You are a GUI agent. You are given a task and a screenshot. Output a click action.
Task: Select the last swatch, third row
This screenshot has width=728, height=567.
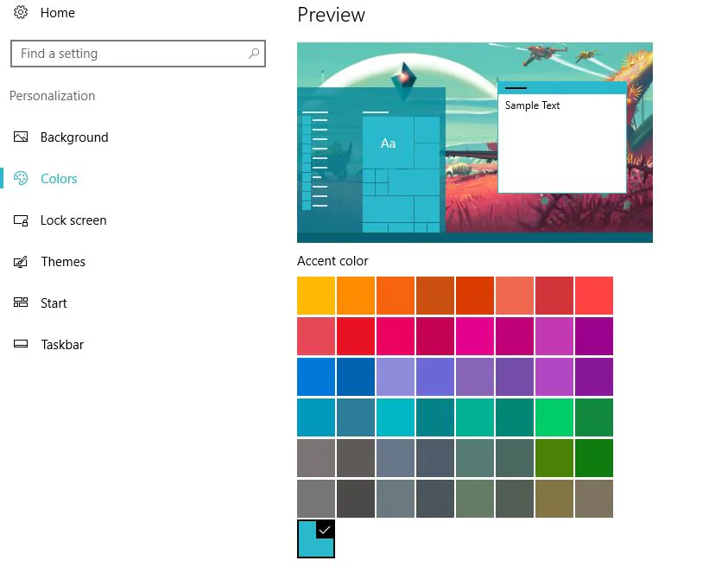click(594, 377)
